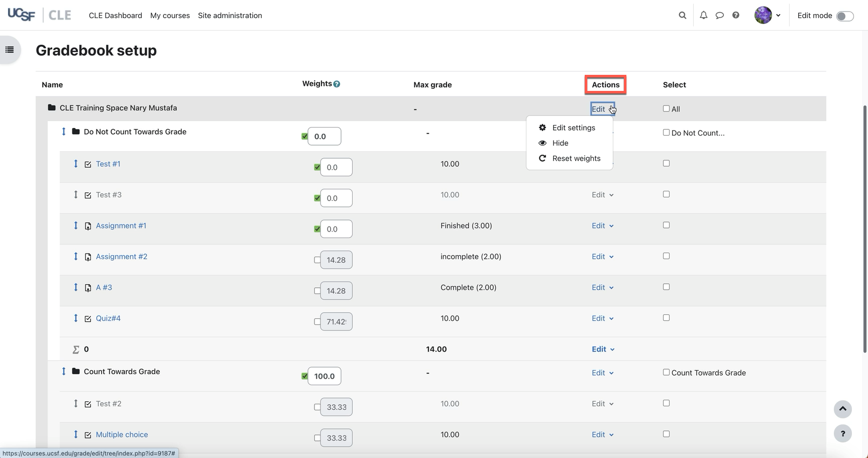Click the help question mark icon in header
The height and width of the screenshot is (458, 868).
[x=735, y=15]
